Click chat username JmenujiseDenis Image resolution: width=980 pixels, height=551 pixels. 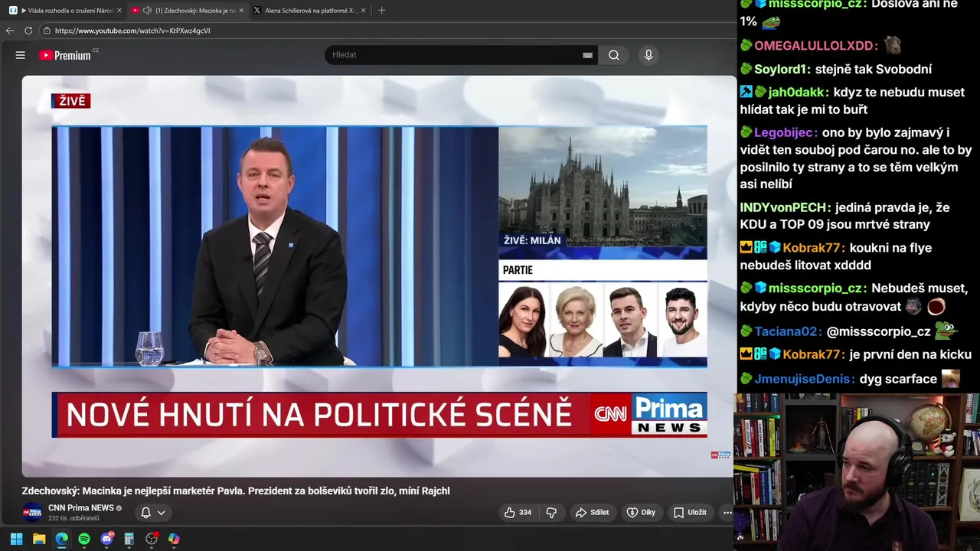point(804,379)
